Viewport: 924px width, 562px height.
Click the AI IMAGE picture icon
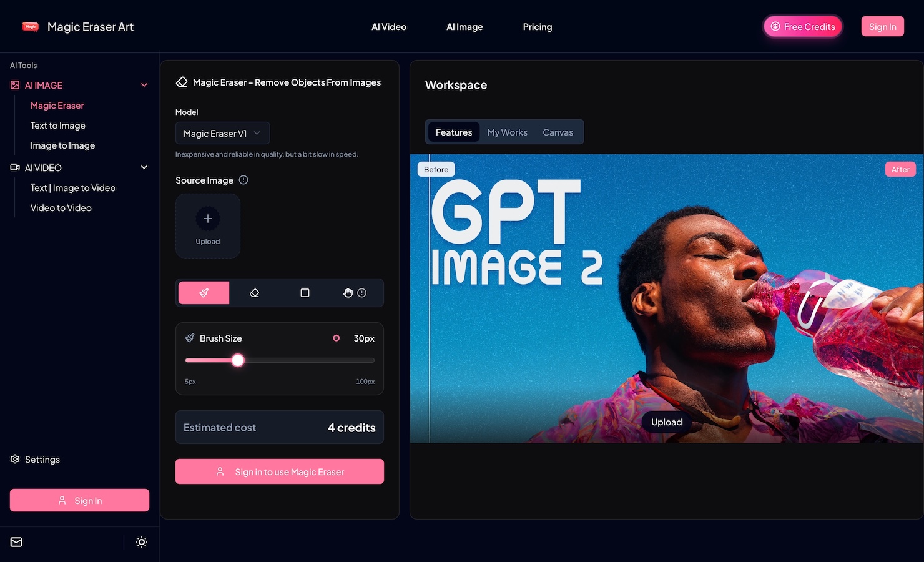pos(15,85)
